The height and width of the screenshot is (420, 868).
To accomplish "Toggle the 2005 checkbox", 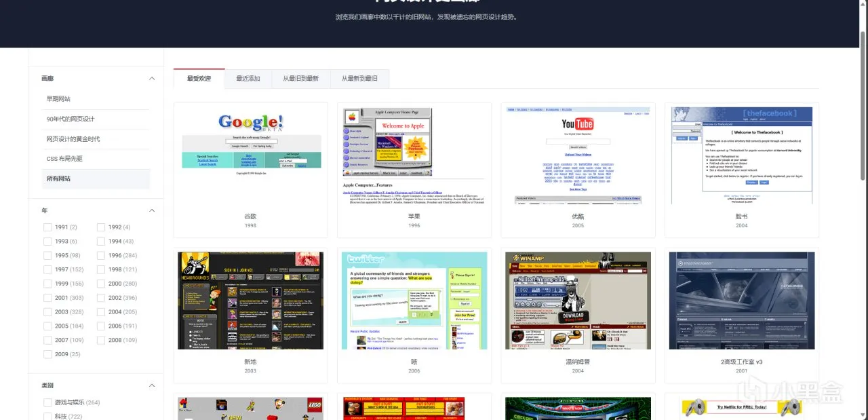I will coord(47,326).
